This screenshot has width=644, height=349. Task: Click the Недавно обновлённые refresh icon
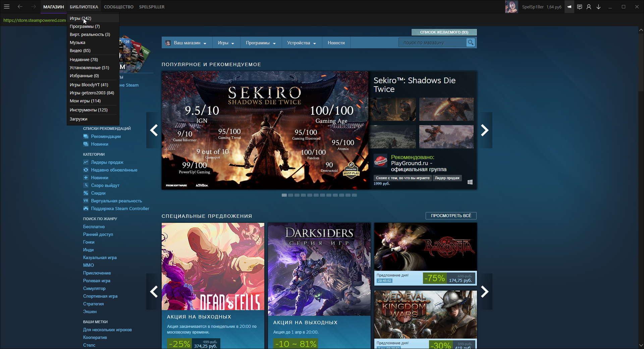coord(86,170)
